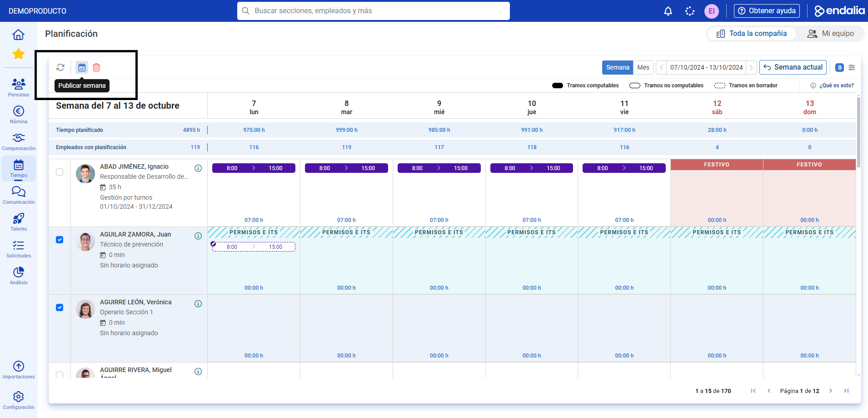Open date range 07/10/2024 - 13/10/2024 picker
868x418 pixels.
click(706, 67)
